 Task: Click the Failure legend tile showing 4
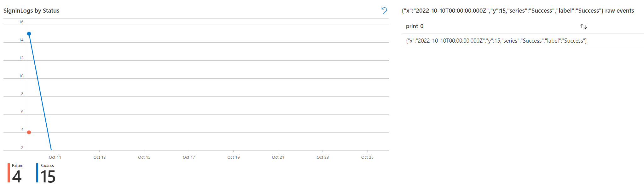[16, 173]
